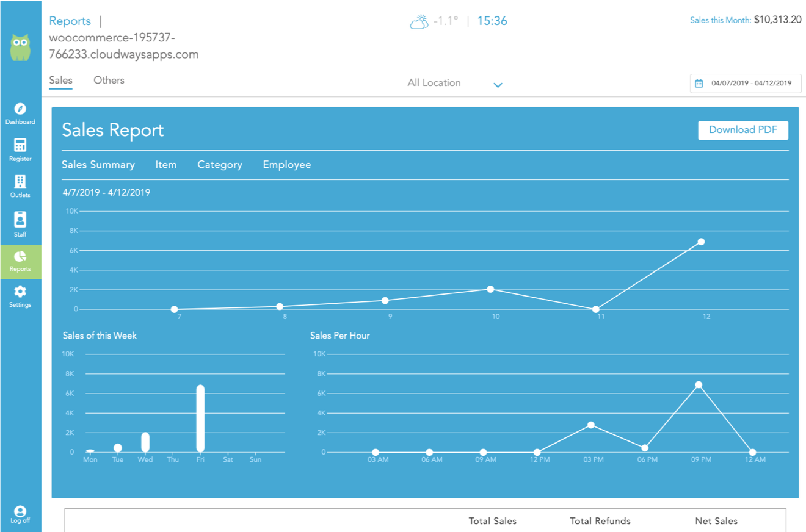
Task: Click the Mon bar in Sales of this Week
Action: click(90, 451)
